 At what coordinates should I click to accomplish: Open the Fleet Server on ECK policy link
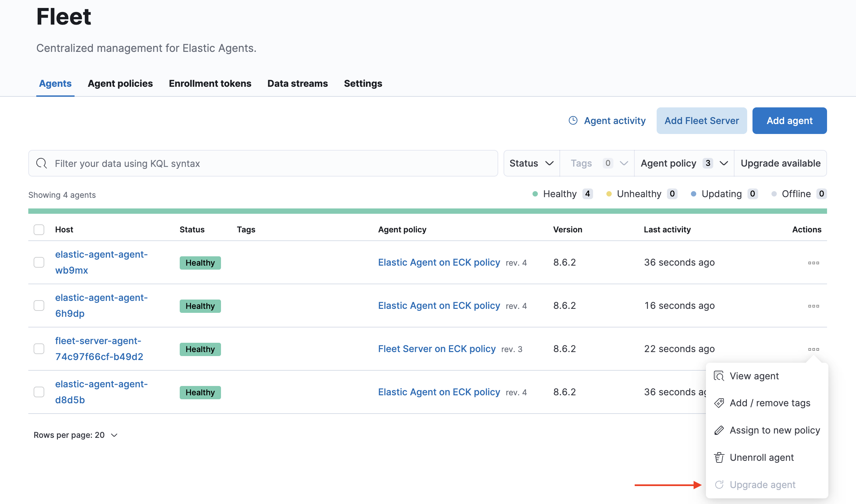437,349
